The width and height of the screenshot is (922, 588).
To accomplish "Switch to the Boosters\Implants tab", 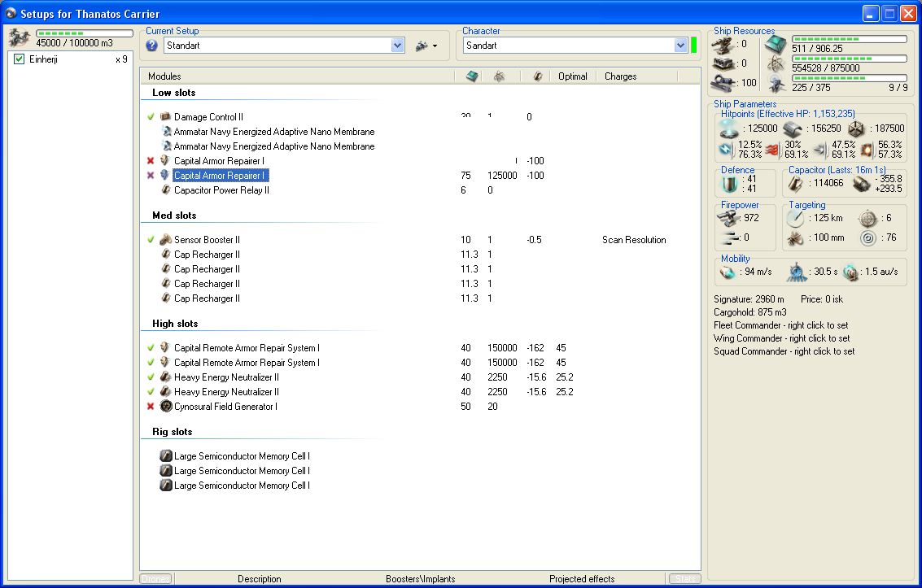I will [x=421, y=578].
